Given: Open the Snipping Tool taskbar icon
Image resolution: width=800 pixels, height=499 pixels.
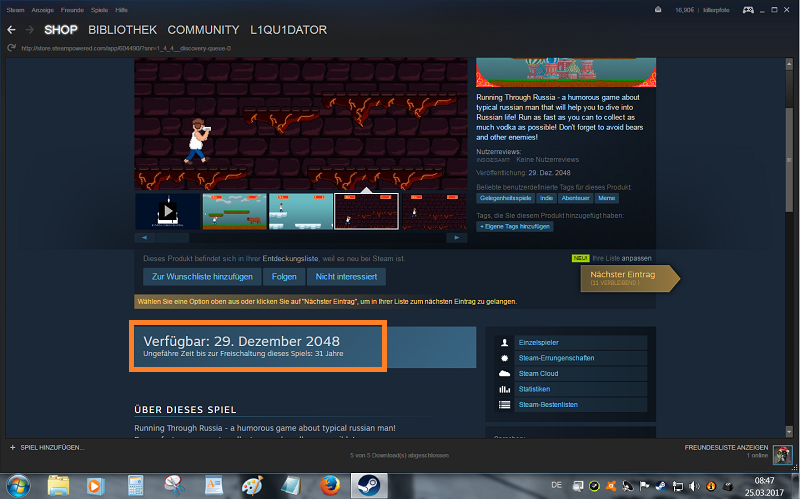Looking at the screenshot, I should click(174, 486).
